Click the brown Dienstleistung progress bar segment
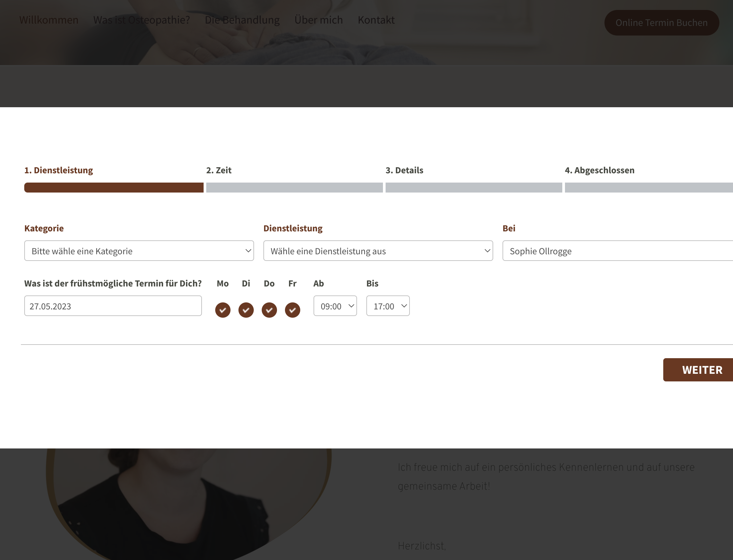The image size is (733, 560). pyautogui.click(x=114, y=188)
